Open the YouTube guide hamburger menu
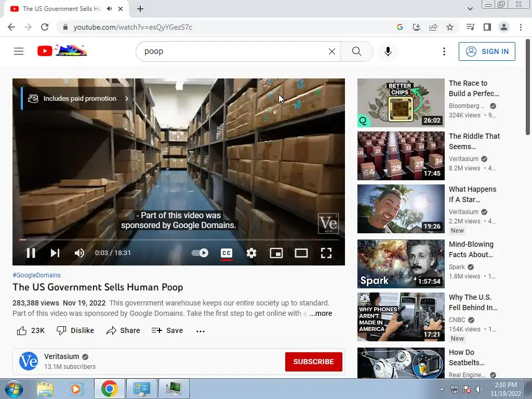The width and height of the screenshot is (532, 399). (x=19, y=51)
